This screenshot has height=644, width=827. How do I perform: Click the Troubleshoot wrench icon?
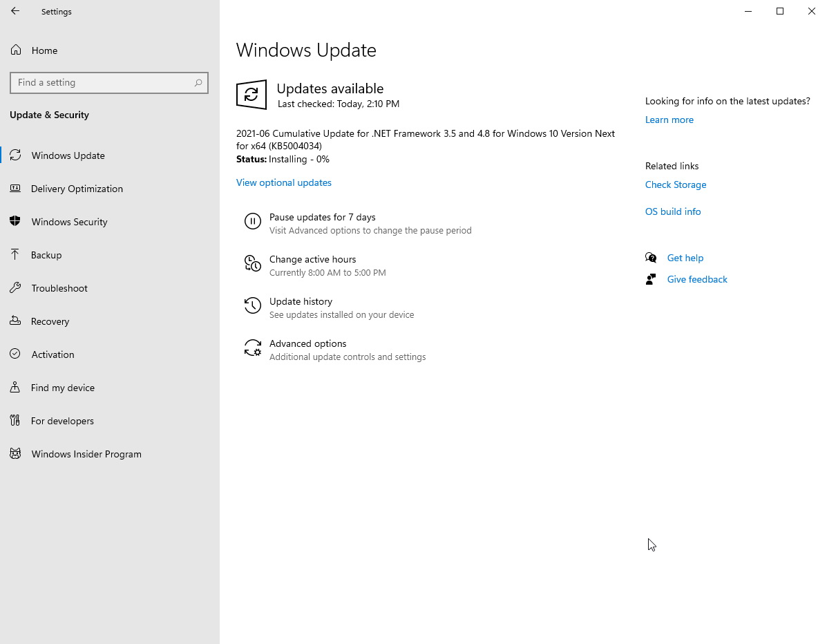point(15,288)
